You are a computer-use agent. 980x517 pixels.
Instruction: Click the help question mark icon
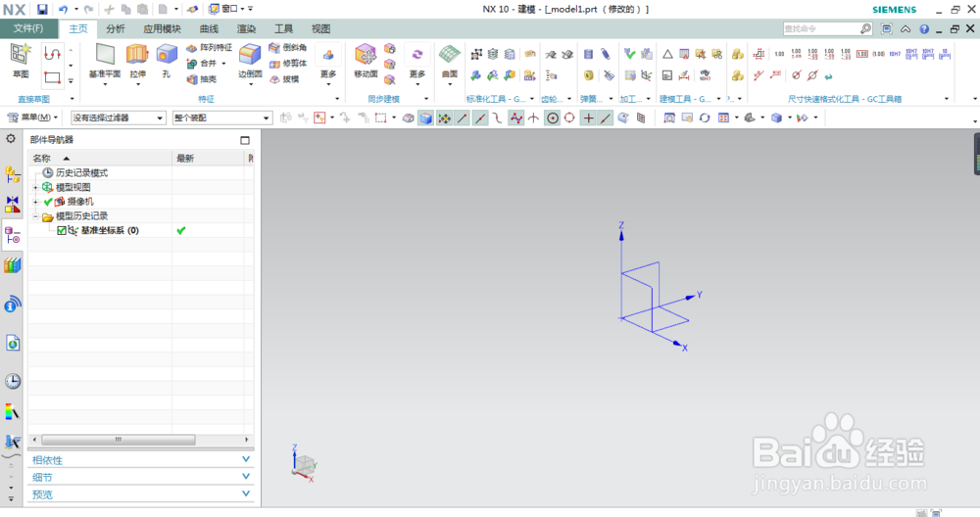pos(924,29)
